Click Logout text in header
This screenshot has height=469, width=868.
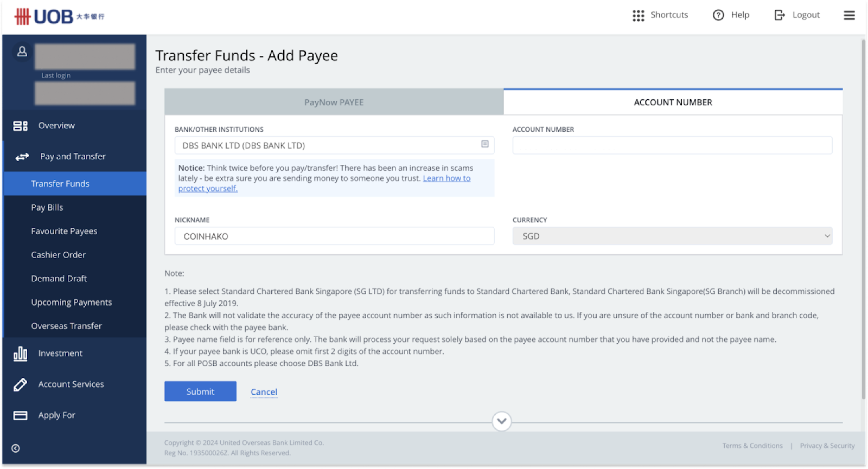(806, 15)
